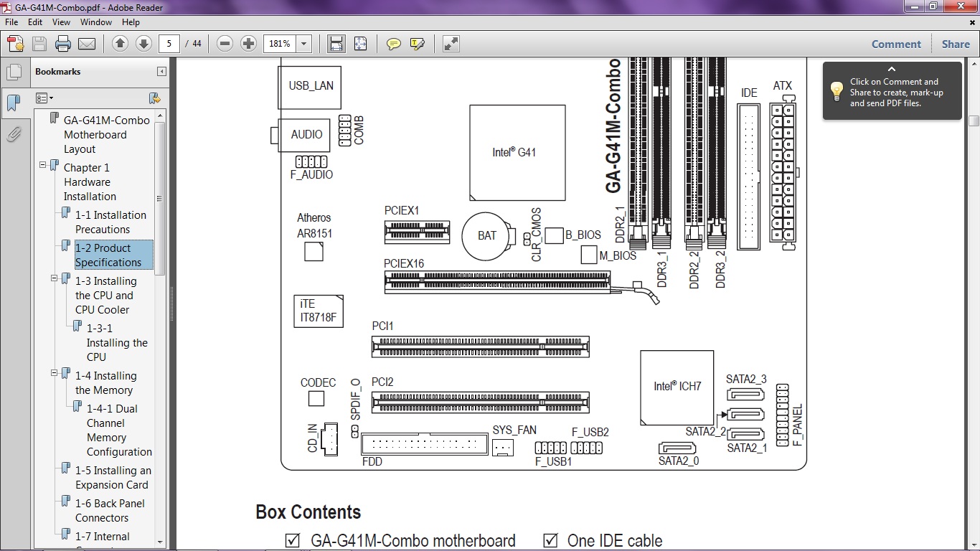The image size is (980, 551).
Task: Click the page number input field
Action: [169, 44]
